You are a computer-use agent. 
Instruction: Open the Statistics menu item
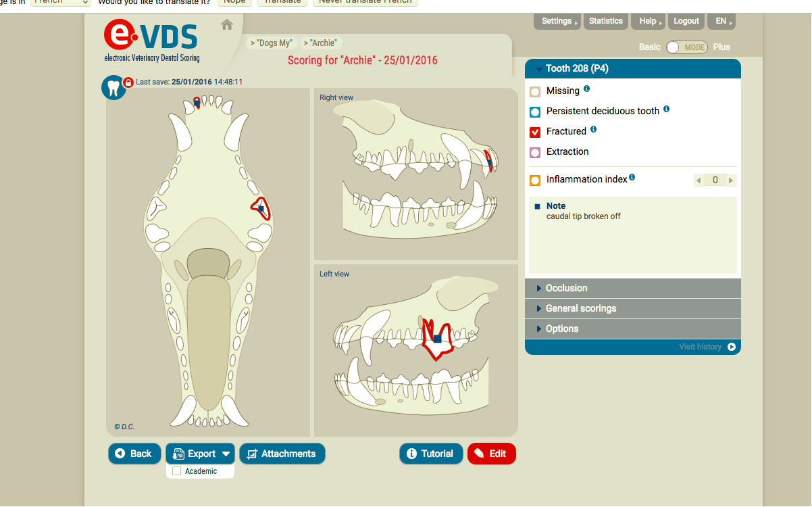coord(605,21)
